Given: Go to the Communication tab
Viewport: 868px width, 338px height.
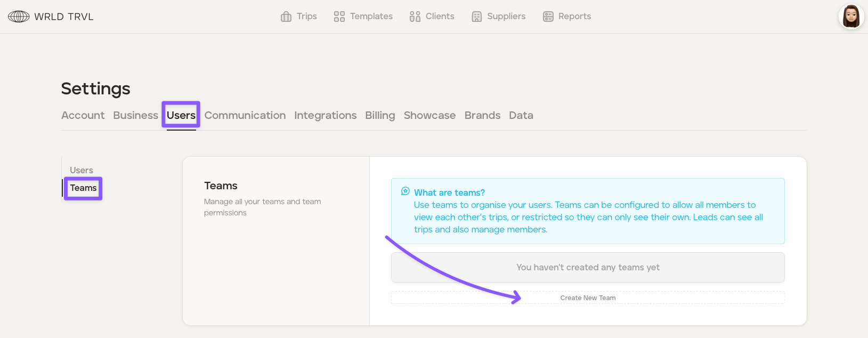Looking at the screenshot, I should tap(245, 115).
